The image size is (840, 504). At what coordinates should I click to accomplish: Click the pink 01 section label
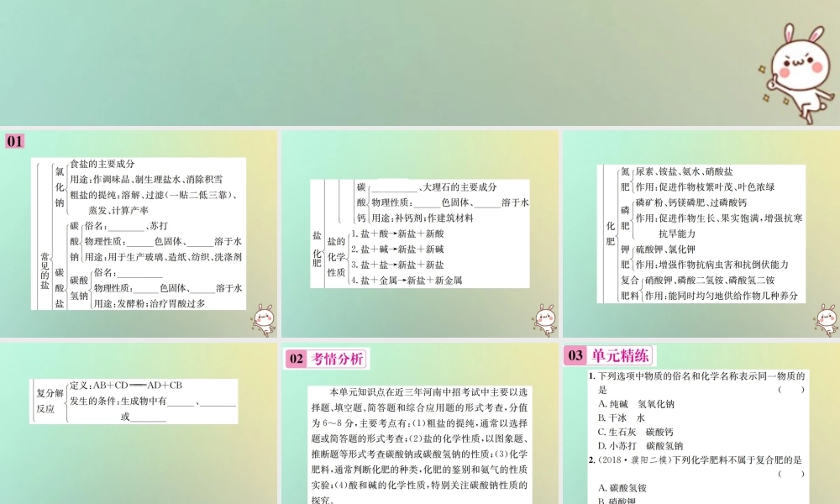(15, 141)
